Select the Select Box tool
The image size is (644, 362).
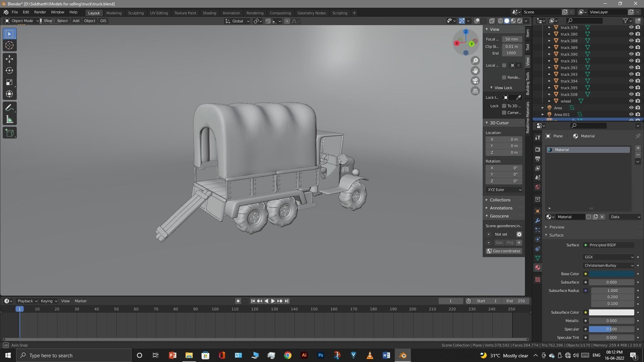(9, 34)
